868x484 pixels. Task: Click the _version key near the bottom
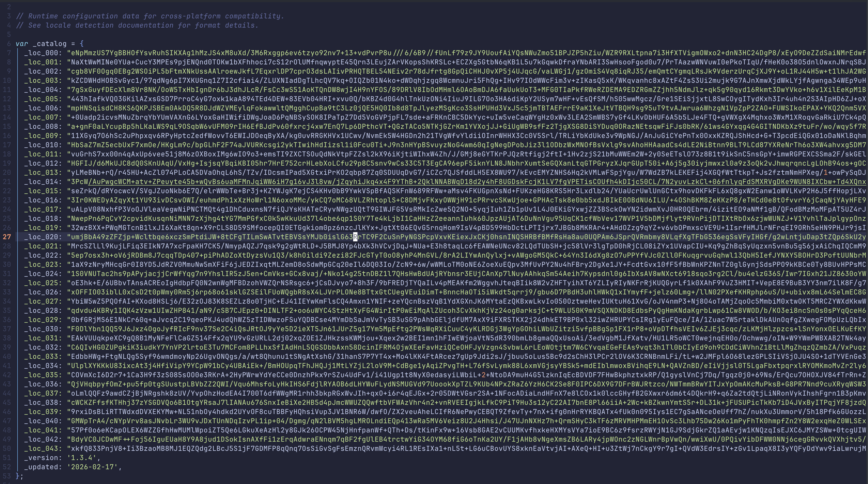pos(42,458)
